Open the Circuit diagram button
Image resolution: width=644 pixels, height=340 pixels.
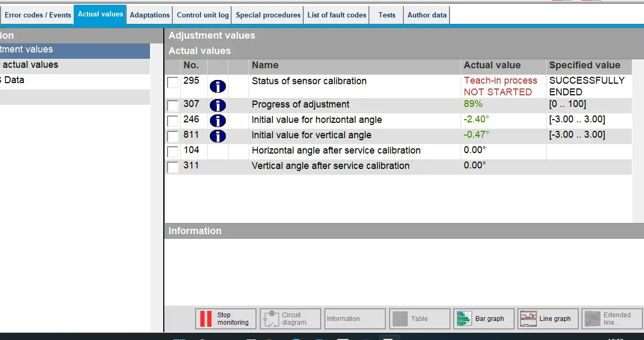[290, 319]
